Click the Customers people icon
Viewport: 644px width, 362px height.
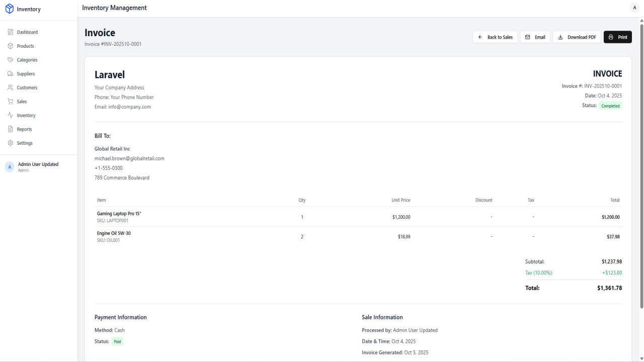(11, 87)
